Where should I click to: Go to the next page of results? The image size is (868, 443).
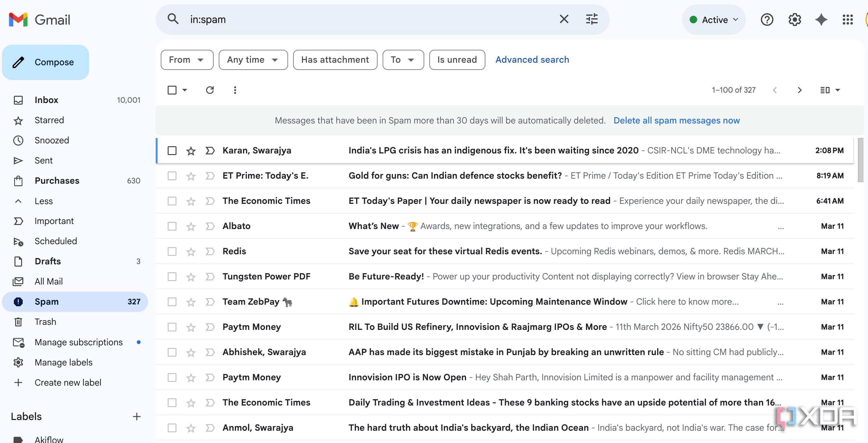[x=800, y=90]
